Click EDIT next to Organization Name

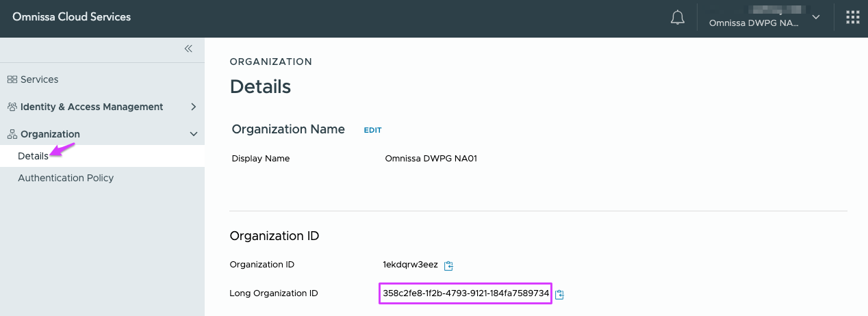[372, 130]
